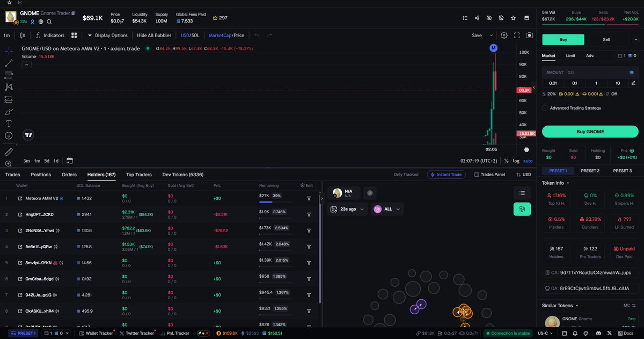Select the ruler measure tool
The image size is (644, 339).
click(9, 152)
